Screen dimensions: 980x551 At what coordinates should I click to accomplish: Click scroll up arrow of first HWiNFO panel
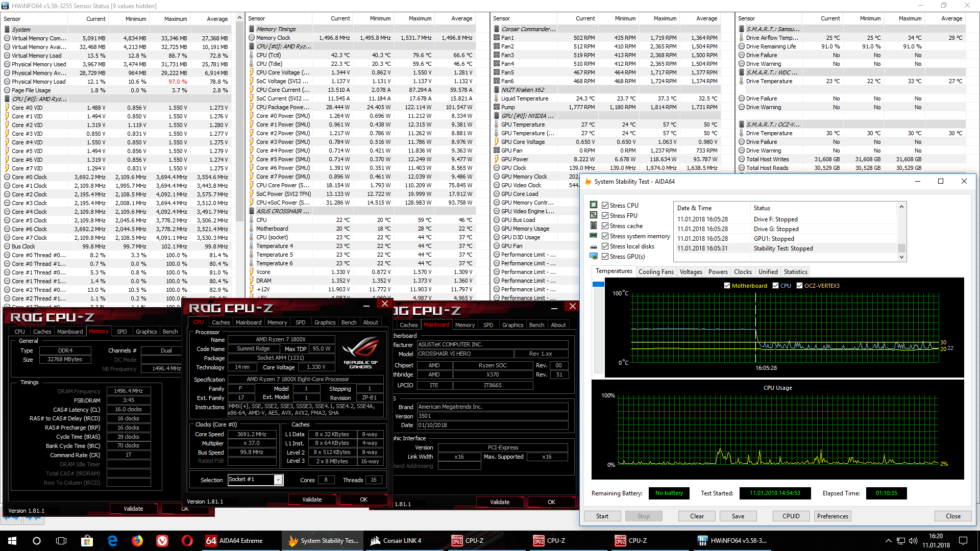[240, 18]
